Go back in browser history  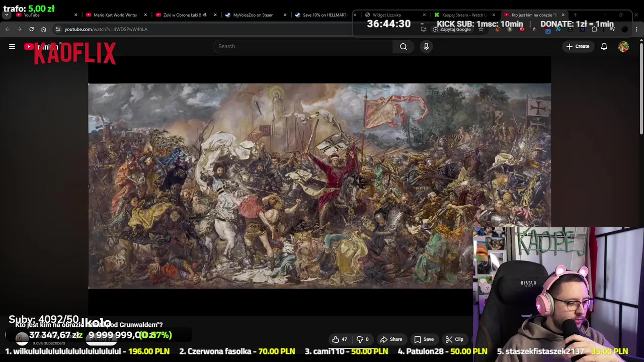pyautogui.click(x=8, y=29)
